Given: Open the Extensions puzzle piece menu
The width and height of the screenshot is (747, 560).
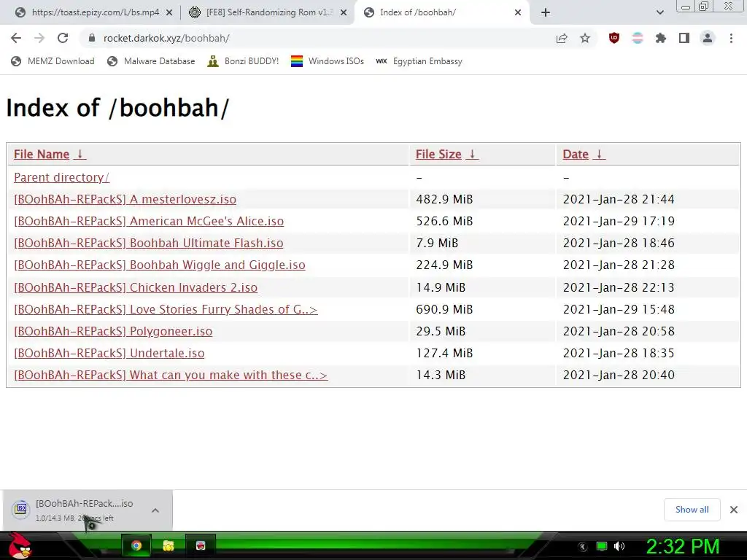Looking at the screenshot, I should [x=661, y=38].
